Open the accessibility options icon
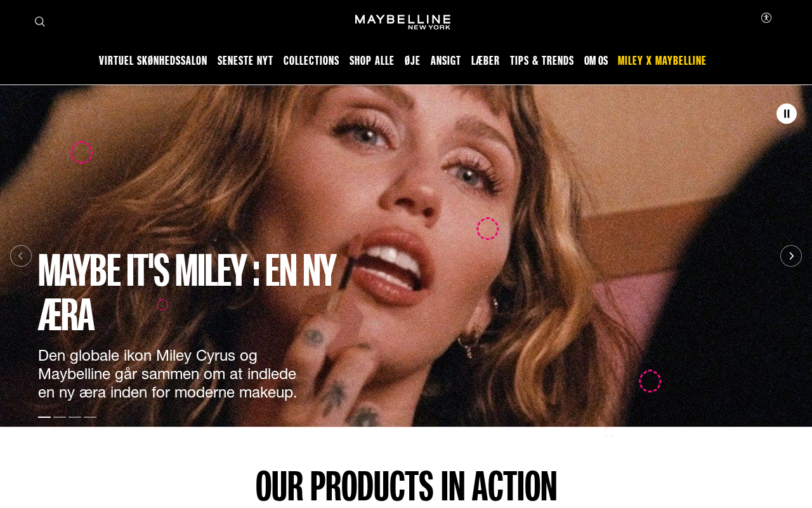 point(766,18)
